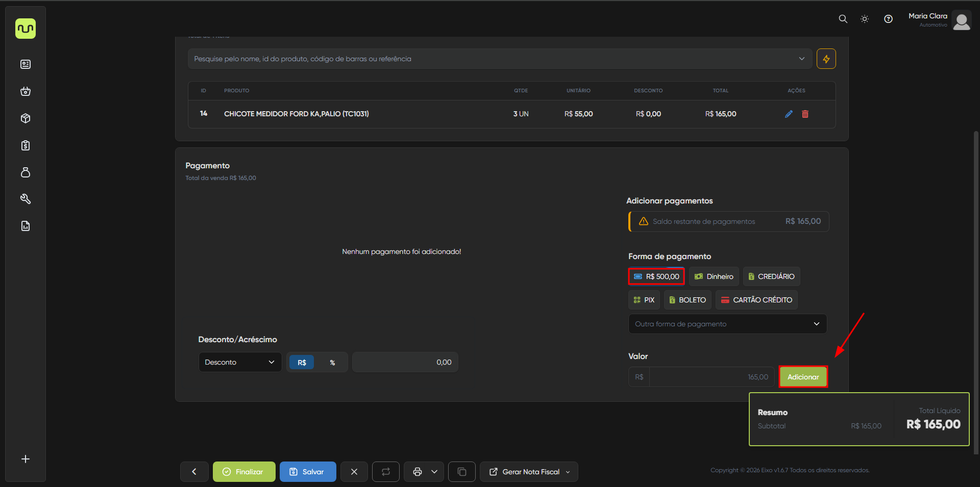Click the Finalizar button
The image size is (980, 487).
pos(244,472)
